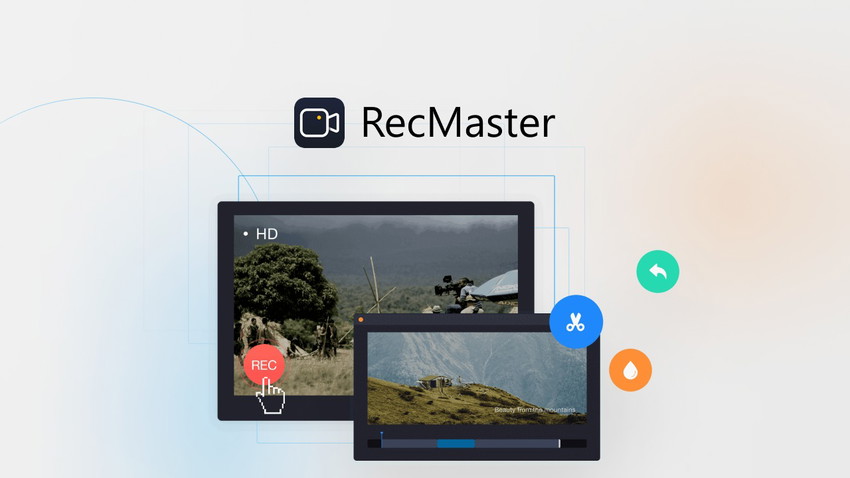Click the red REC record button
Screen dimensions: 850x478
coord(264,365)
